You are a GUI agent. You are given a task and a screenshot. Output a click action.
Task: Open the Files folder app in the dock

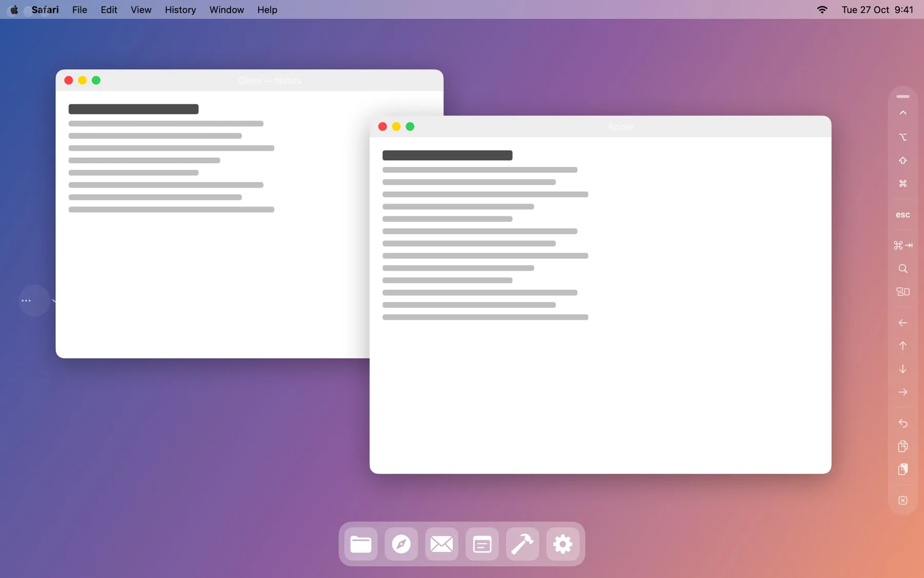(x=361, y=544)
